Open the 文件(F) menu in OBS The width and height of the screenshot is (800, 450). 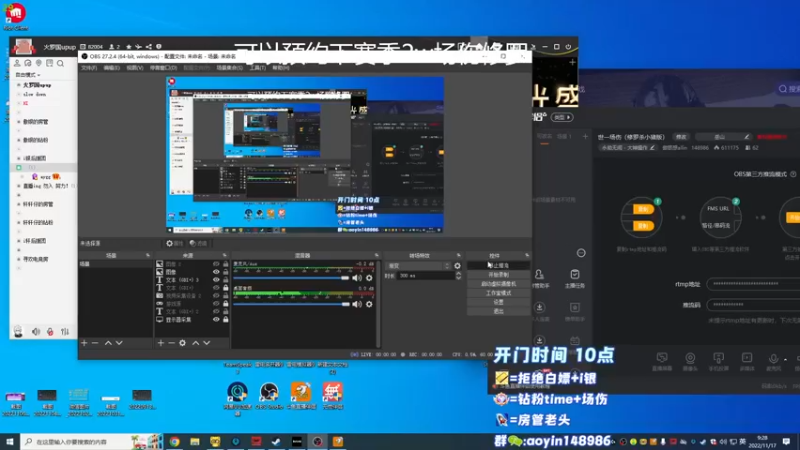coord(89,68)
